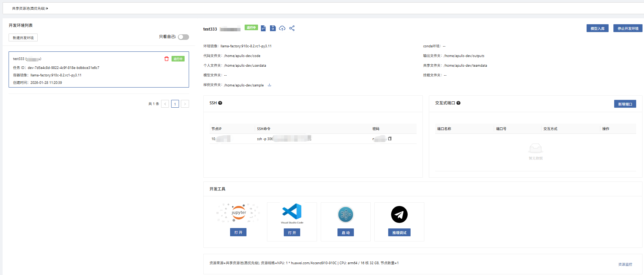Click the cloud upload icon

(x=282, y=28)
